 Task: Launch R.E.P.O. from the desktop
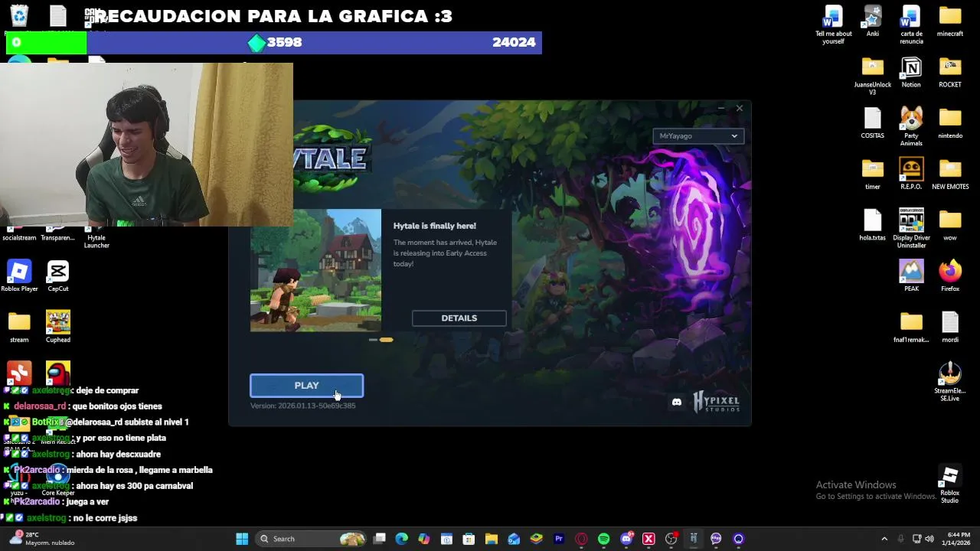(x=911, y=174)
